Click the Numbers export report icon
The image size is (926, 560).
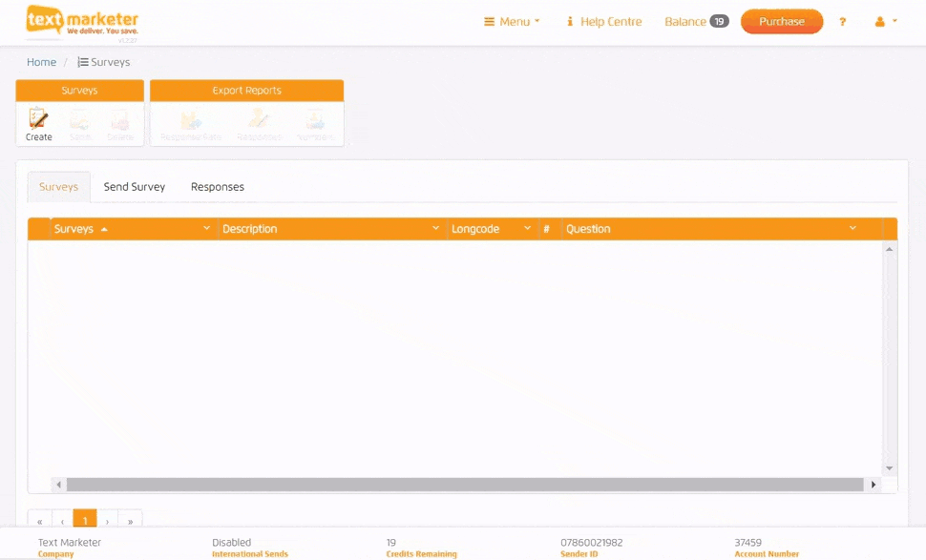tap(315, 120)
